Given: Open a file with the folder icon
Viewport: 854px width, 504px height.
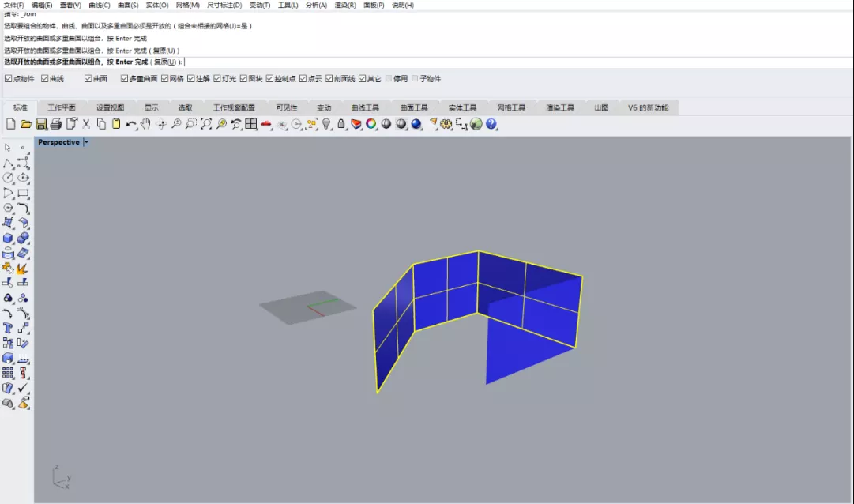Looking at the screenshot, I should (25, 124).
